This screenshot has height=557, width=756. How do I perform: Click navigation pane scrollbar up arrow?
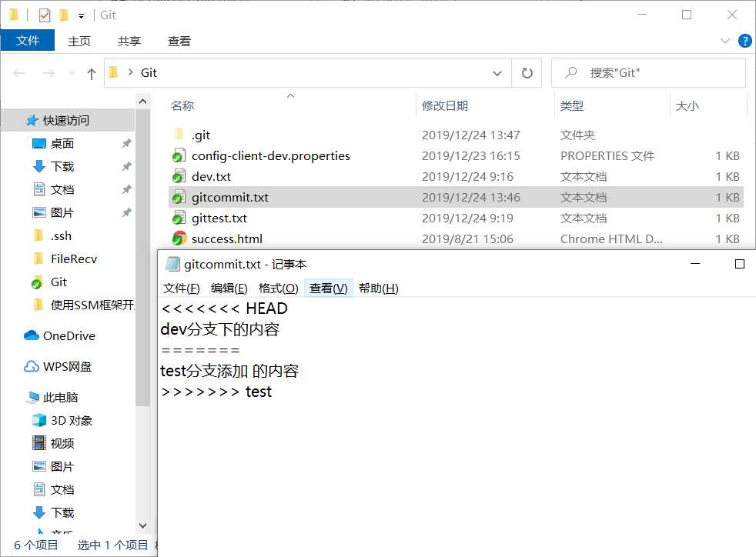[x=142, y=102]
